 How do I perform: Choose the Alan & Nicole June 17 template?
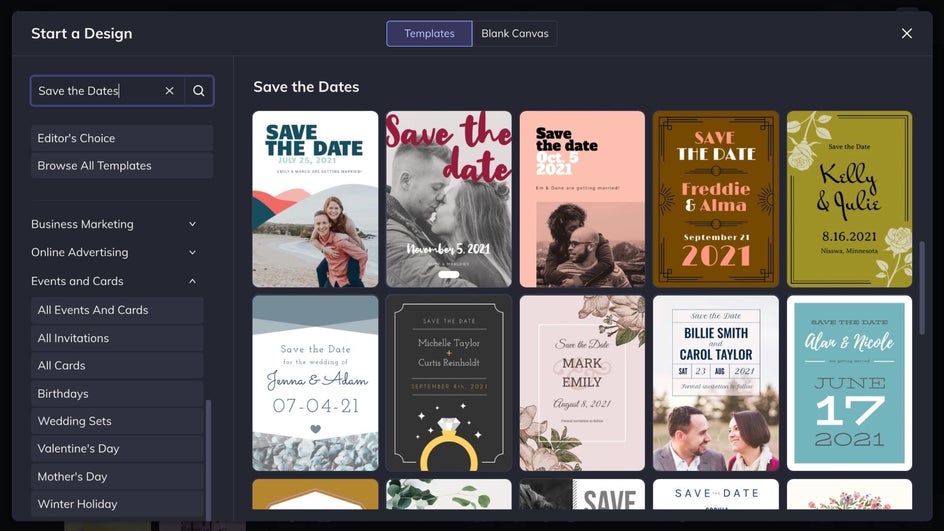(849, 383)
